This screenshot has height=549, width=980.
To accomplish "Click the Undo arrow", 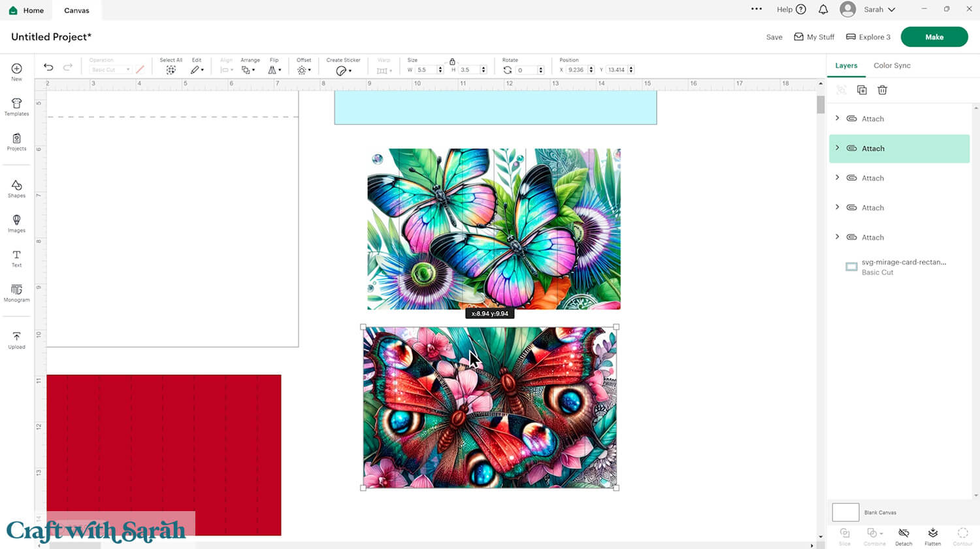I will coord(48,67).
